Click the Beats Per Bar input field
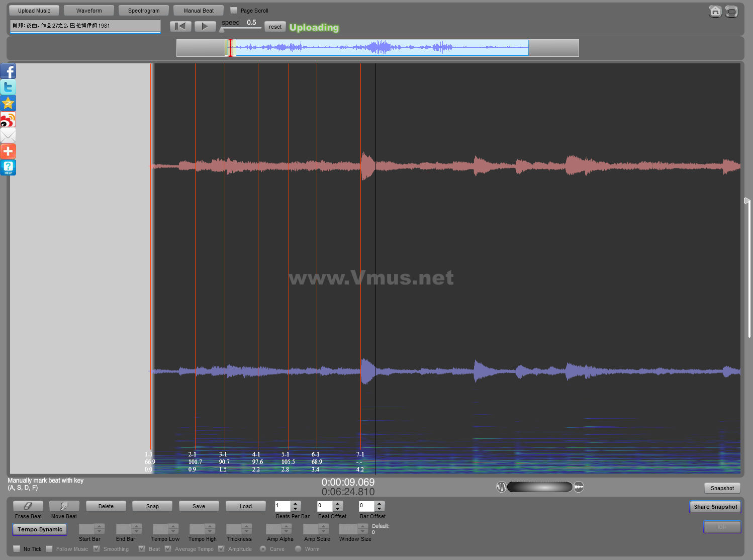Viewport: 753px width, 560px height. (283, 506)
